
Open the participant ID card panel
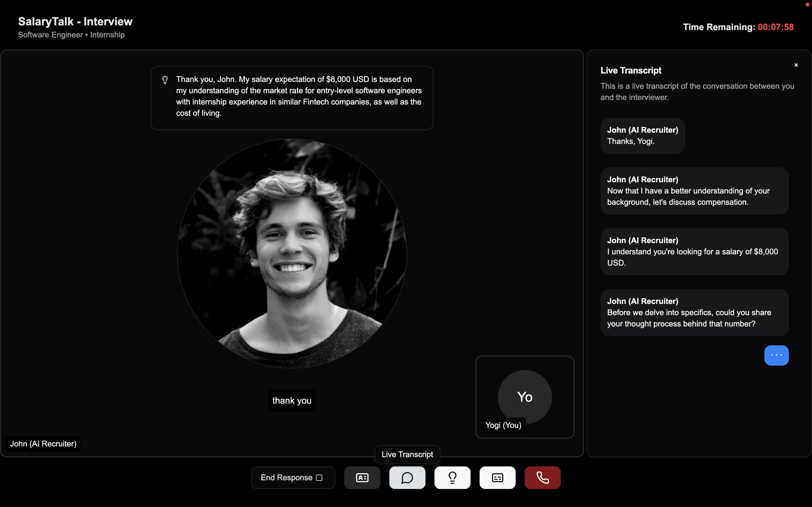(362, 477)
